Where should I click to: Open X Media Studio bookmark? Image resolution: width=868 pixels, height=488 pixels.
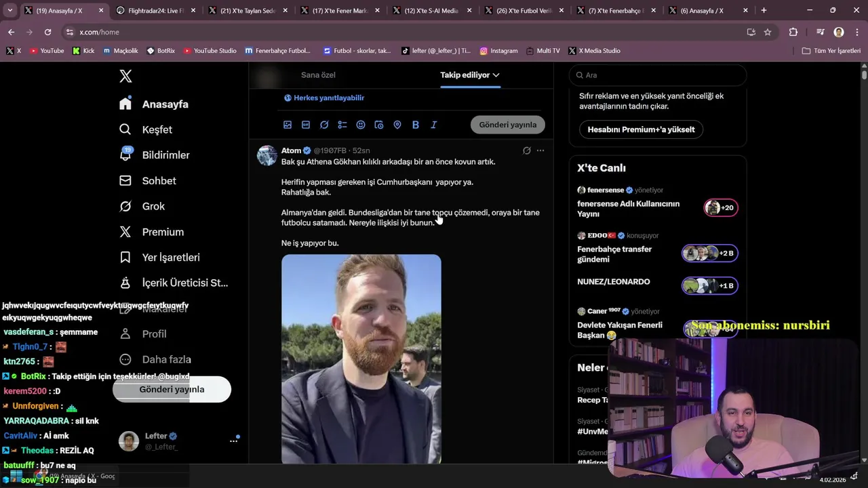click(x=594, y=51)
